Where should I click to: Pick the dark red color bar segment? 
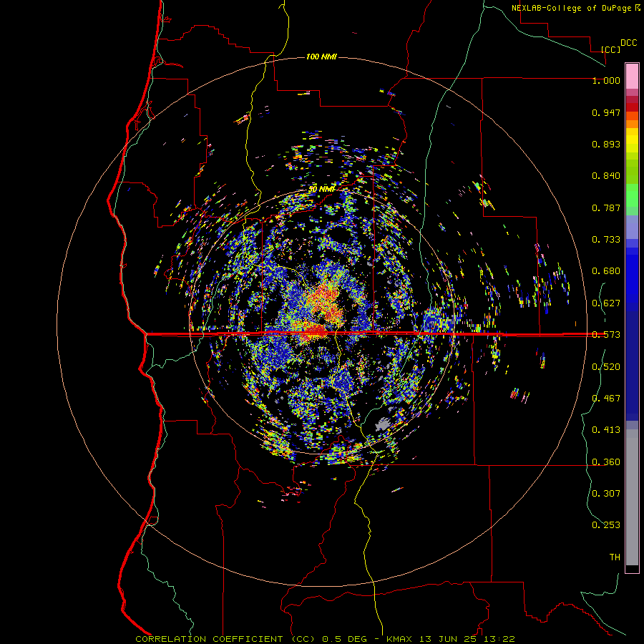pyautogui.click(x=632, y=107)
